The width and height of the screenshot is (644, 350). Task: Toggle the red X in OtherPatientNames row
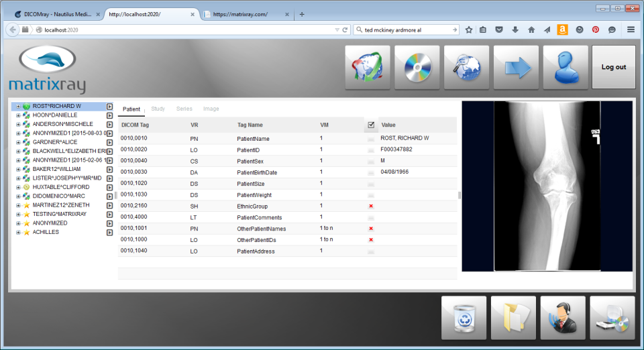tap(371, 229)
